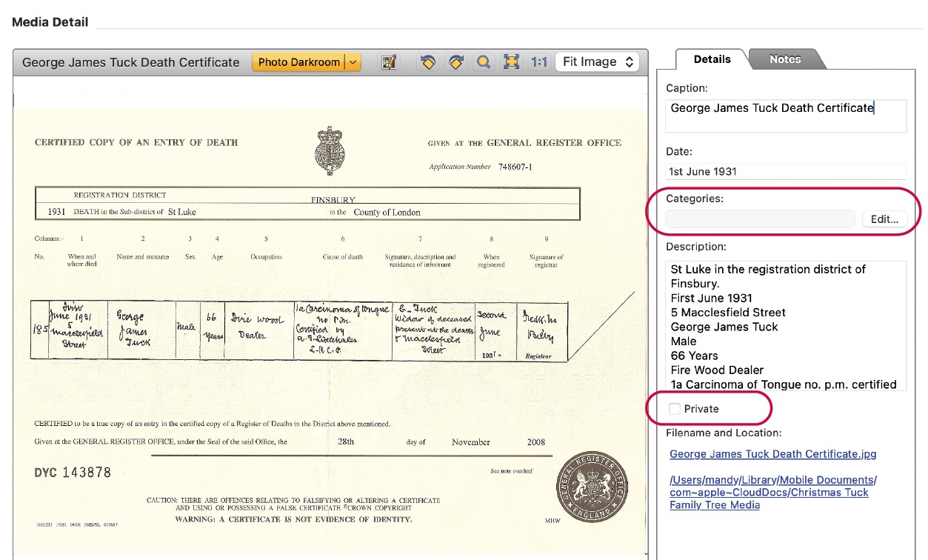Viewport: 928px width, 560px height.
Task: Rotate image clockwise
Action: click(456, 62)
